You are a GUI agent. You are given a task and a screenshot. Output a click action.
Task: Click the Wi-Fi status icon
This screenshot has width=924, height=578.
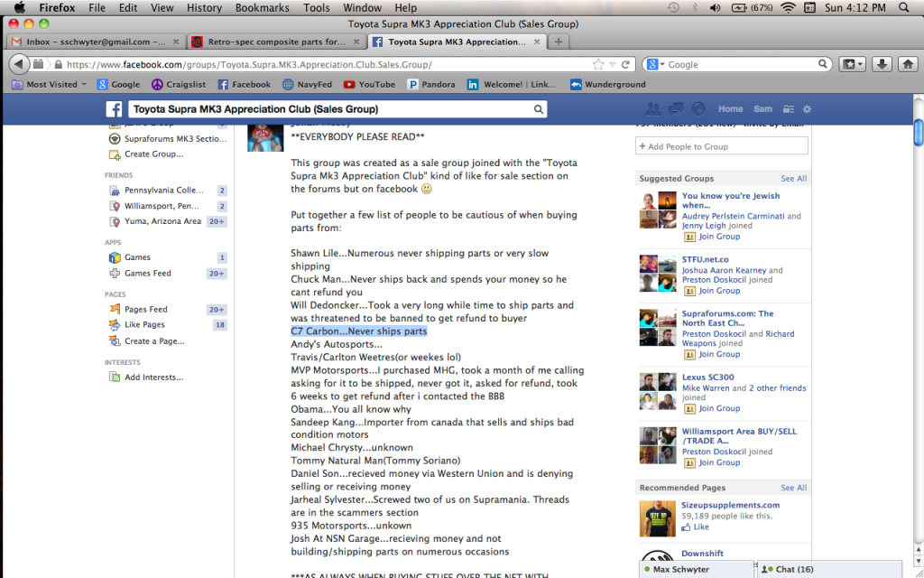788,7
